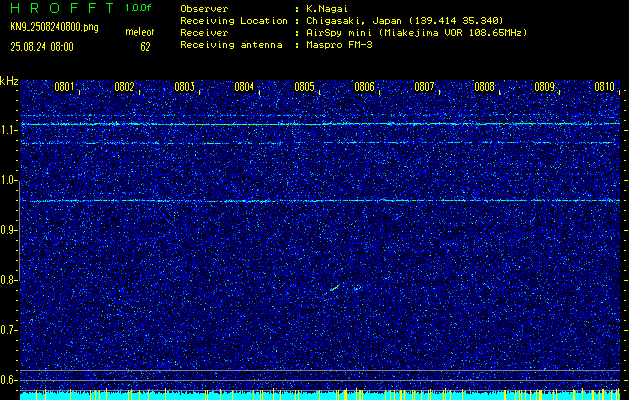
Task: Click the 0.8 frequency axis label
Action: (7, 280)
